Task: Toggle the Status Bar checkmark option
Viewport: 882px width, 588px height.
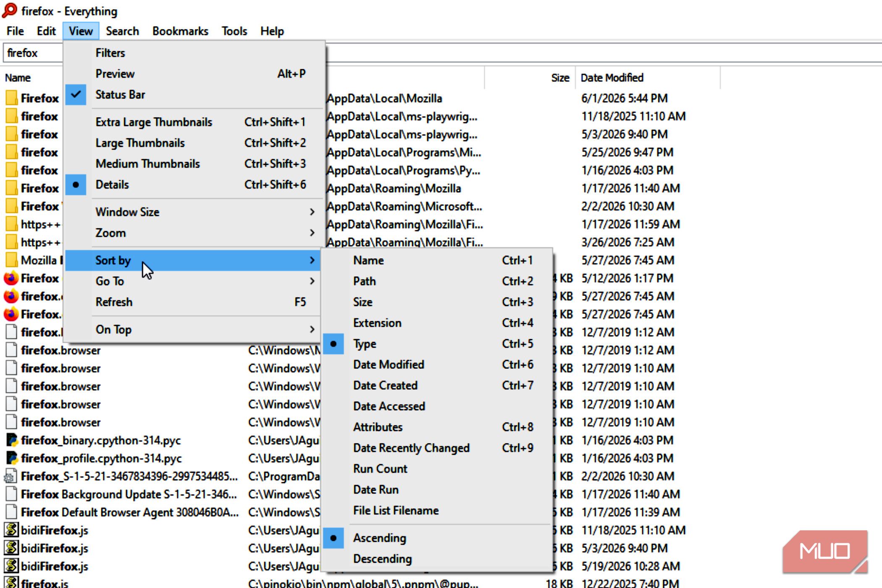Action: coord(194,94)
